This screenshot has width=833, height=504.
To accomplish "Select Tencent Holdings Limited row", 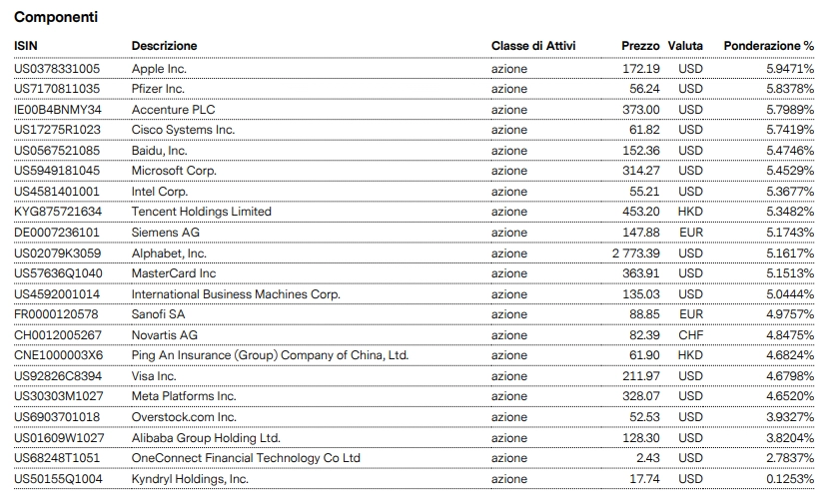I will [x=201, y=212].
